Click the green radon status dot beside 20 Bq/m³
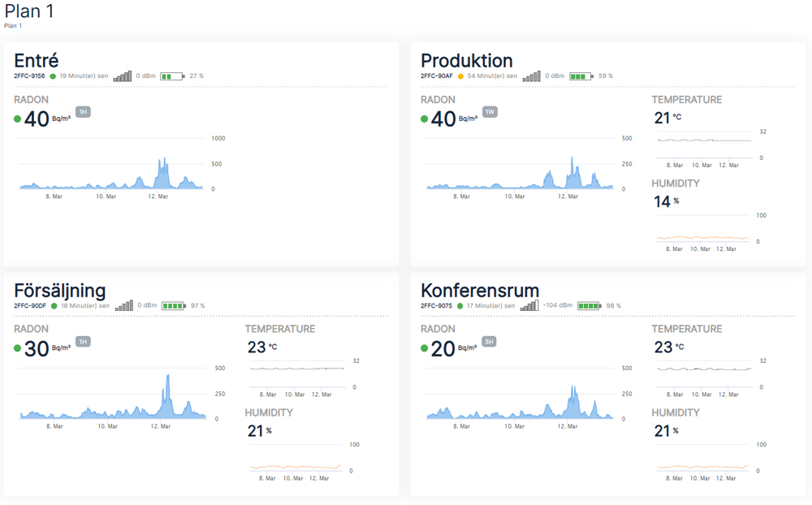Viewport: 812px width, 505px height. [424, 348]
